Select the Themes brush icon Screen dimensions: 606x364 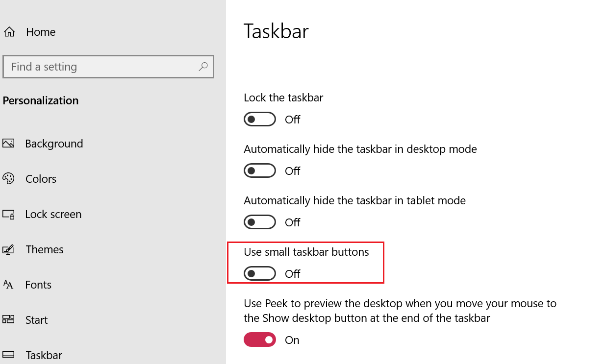pos(8,249)
